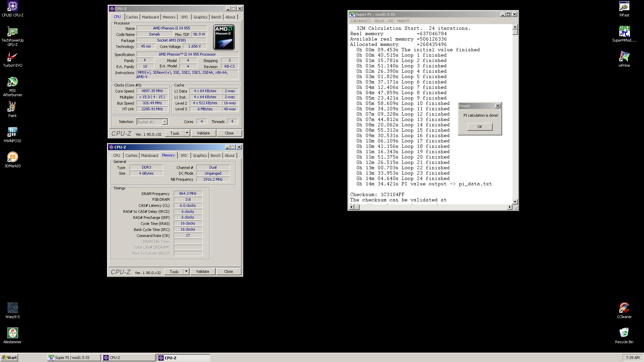Viewport: 644px width, 362px height.
Task: Click the Core Voltage 1.656 V value
Action: [194, 47]
